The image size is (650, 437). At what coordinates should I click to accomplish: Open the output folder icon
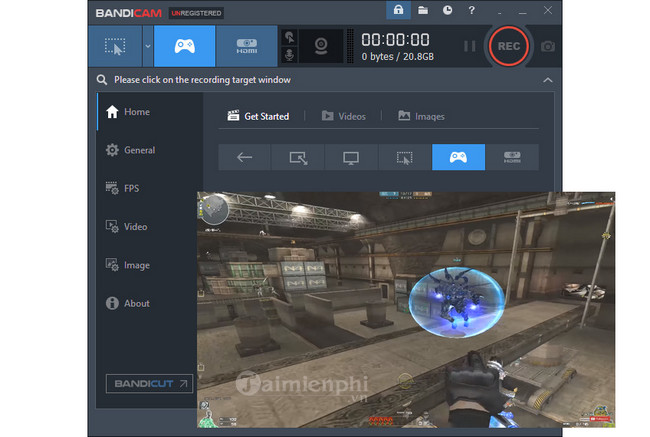[x=423, y=10]
